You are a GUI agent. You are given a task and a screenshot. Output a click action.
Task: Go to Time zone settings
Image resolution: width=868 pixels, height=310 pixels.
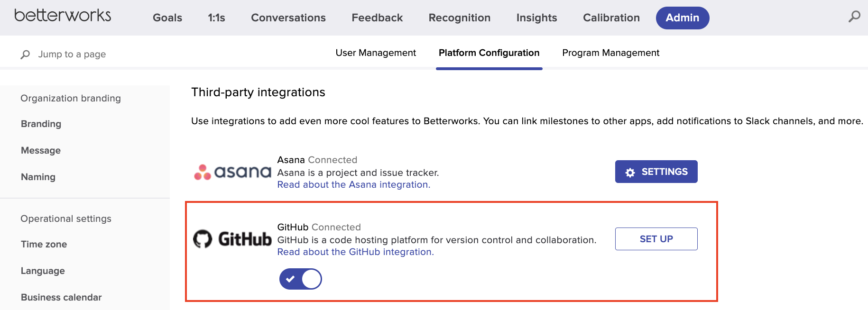(x=44, y=244)
